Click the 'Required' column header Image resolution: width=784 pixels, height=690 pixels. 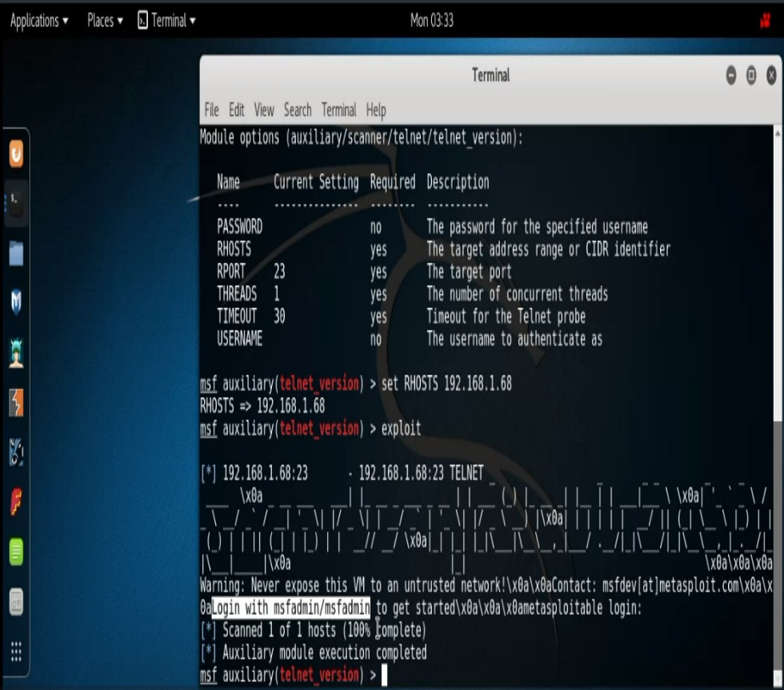(x=393, y=183)
